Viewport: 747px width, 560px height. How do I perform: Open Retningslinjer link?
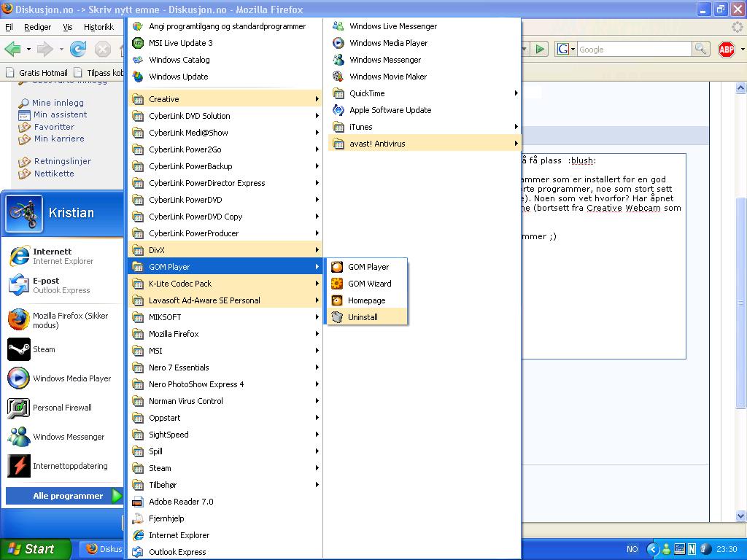pos(63,161)
